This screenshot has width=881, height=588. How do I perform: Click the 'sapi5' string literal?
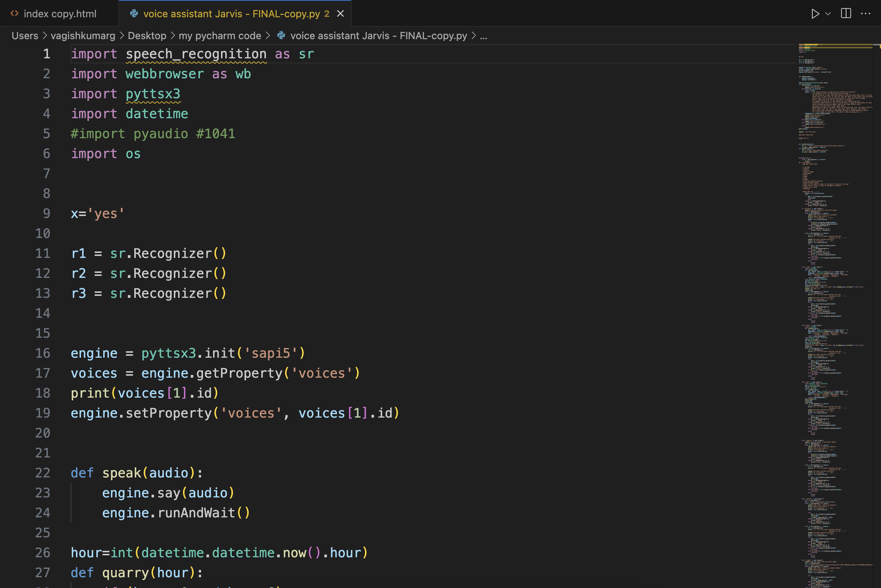[x=271, y=353]
